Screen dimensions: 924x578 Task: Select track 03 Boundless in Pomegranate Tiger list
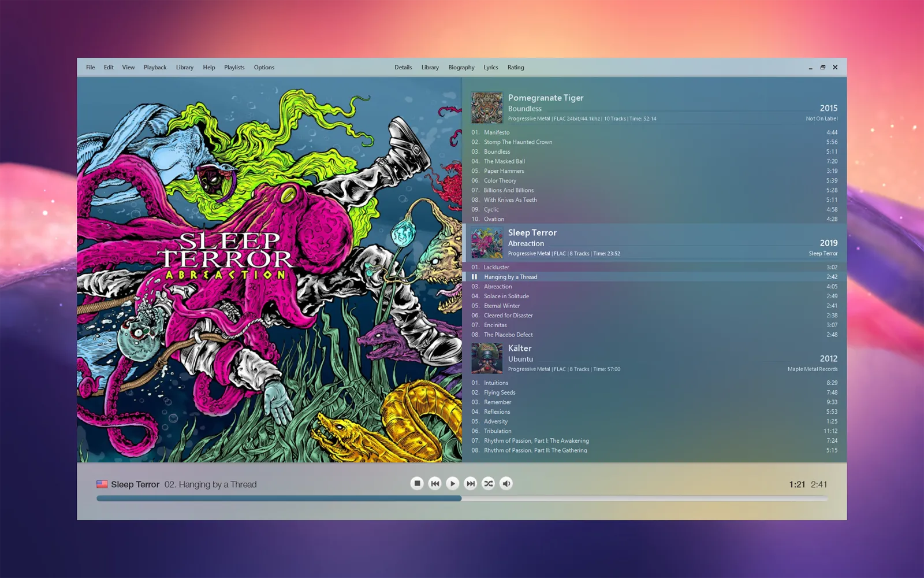pyautogui.click(x=654, y=151)
